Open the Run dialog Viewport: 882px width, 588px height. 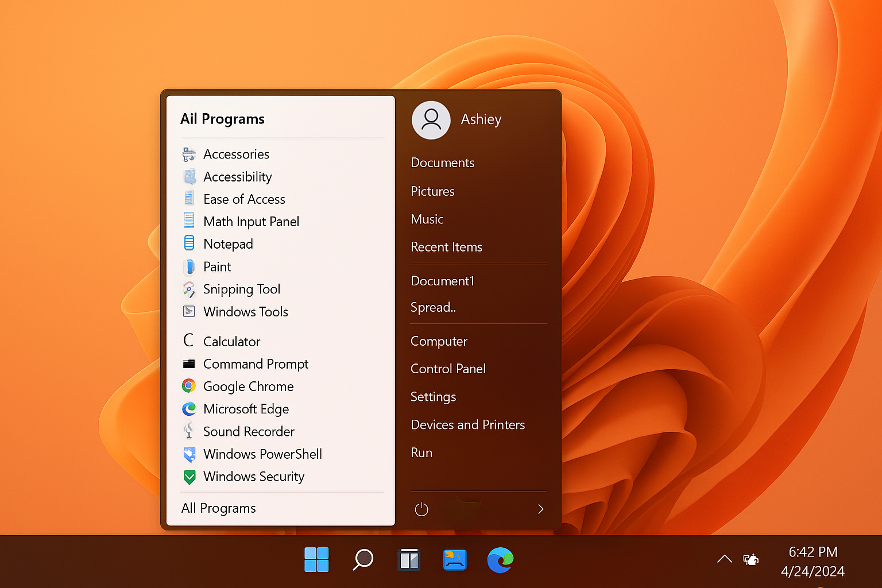pyautogui.click(x=421, y=452)
